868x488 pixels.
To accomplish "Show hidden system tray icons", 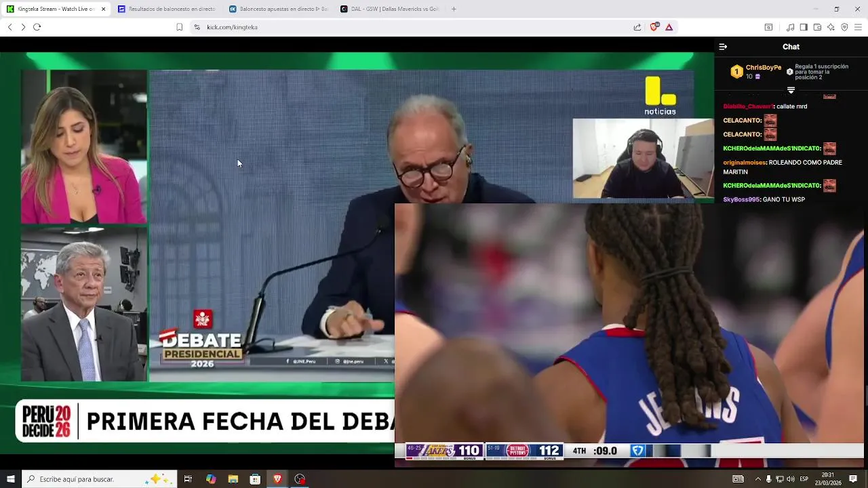I will [x=757, y=479].
